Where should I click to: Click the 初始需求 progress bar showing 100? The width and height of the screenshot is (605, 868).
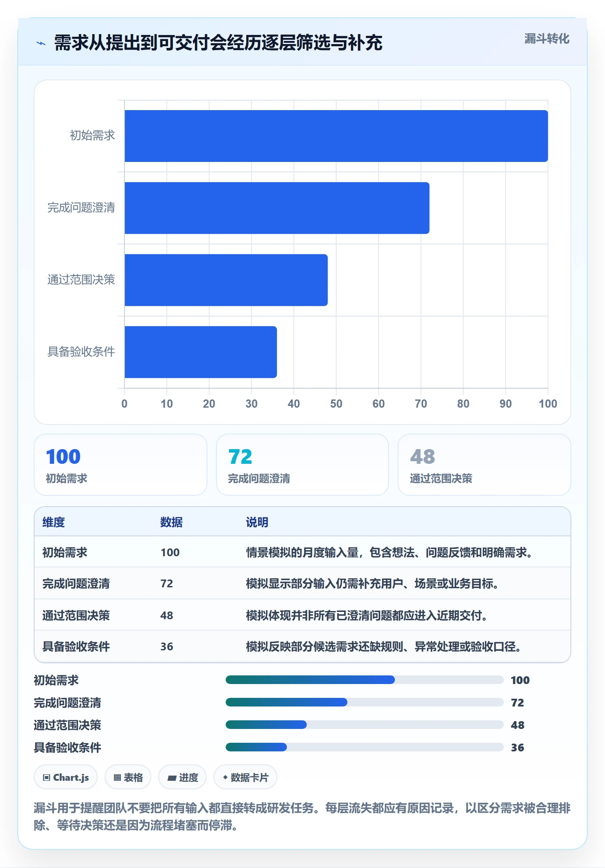click(364, 680)
